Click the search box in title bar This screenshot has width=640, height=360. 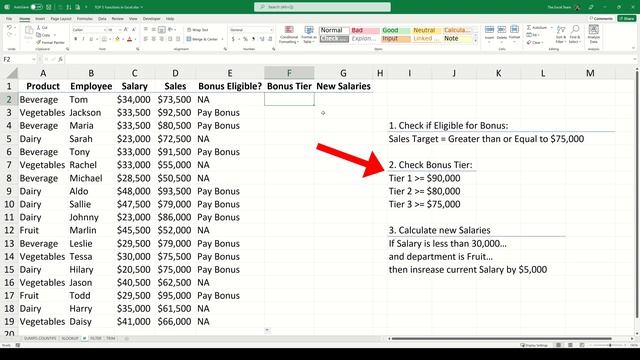(x=322, y=7)
